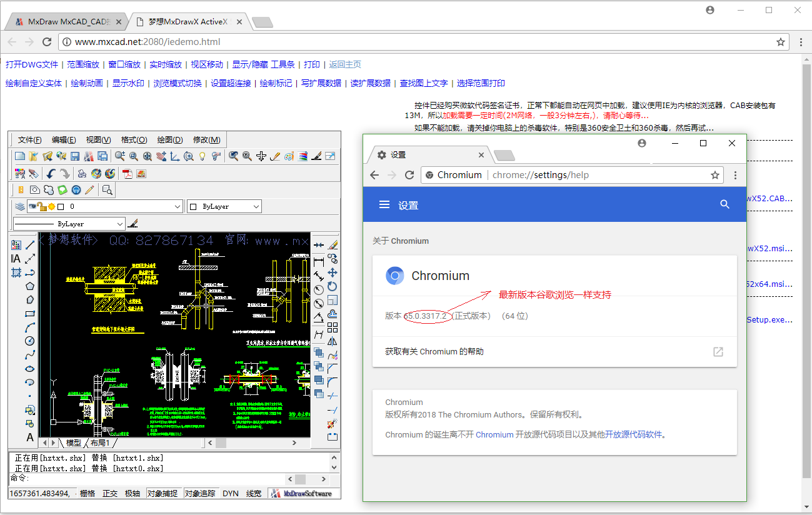
Task: Enable 对象捕捉 object snap
Action: tap(163, 493)
